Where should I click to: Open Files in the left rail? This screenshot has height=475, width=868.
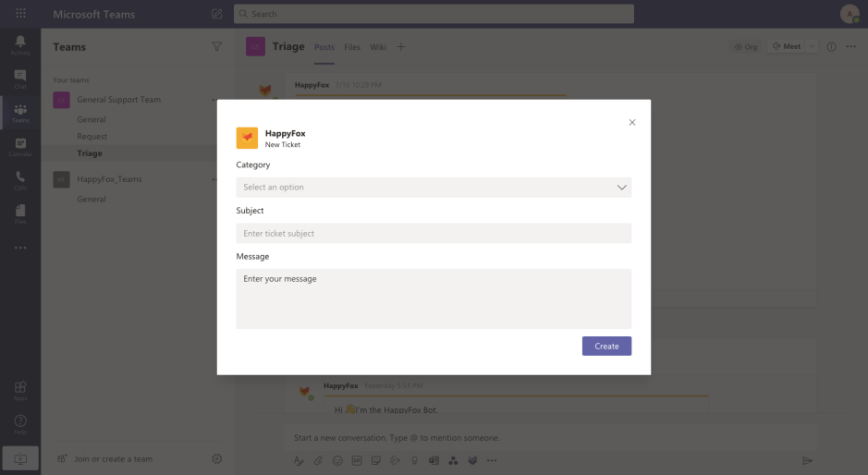coord(20,213)
